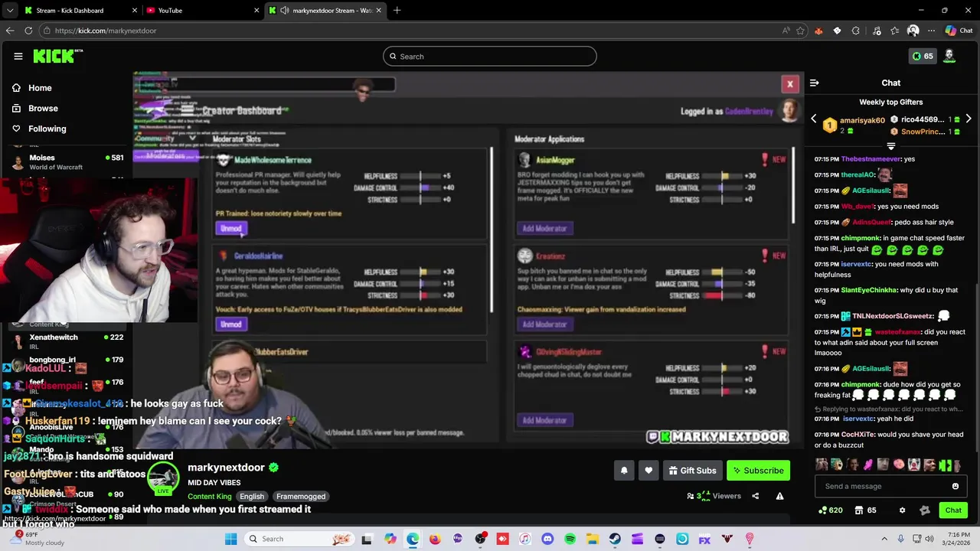Image resolution: width=980 pixels, height=551 pixels.
Task: Open the MetaMask fox extension
Action: tap(818, 31)
